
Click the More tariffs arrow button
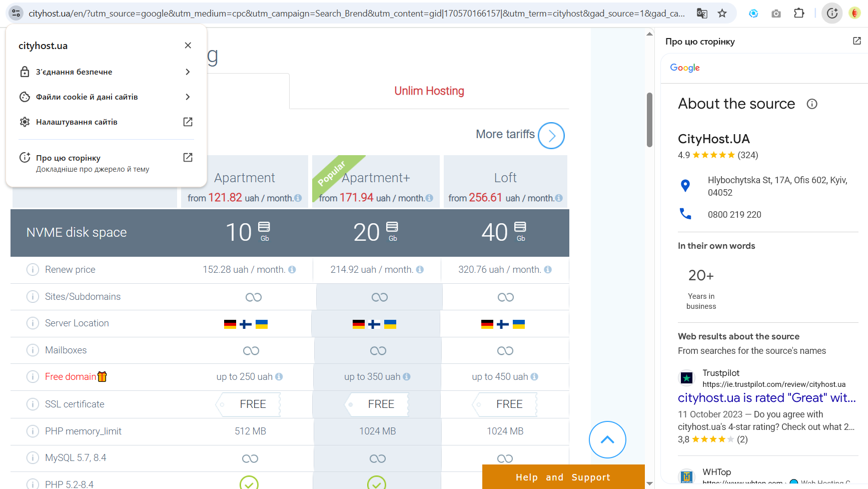(551, 136)
